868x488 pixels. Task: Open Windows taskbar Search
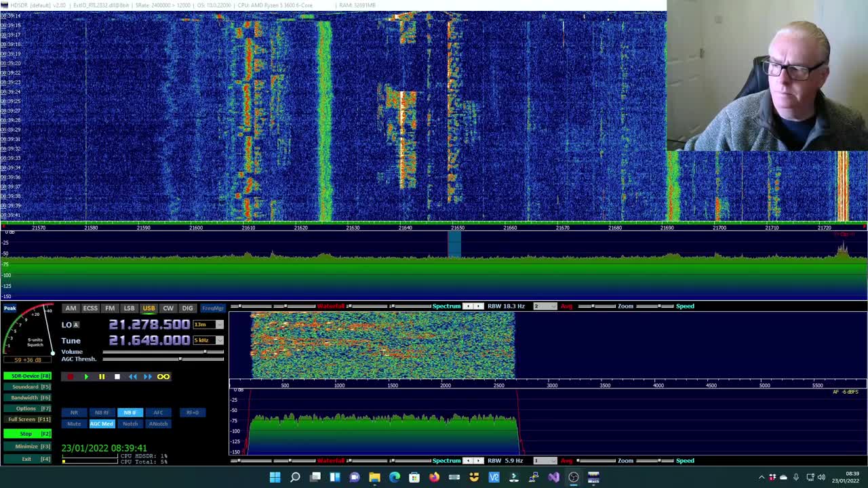point(295,477)
